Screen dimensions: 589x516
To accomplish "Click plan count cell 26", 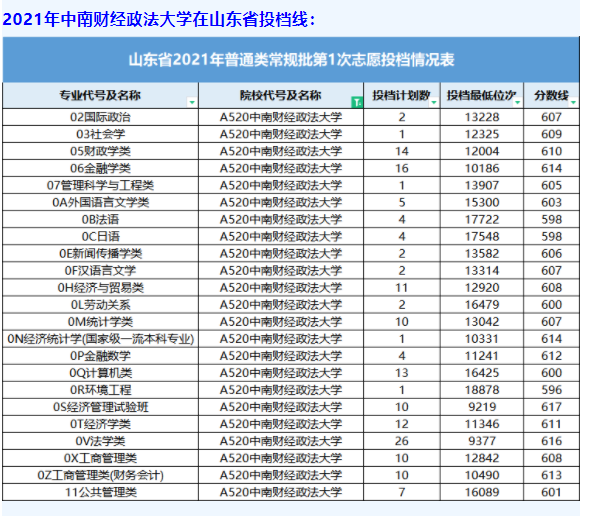I will (402, 441).
